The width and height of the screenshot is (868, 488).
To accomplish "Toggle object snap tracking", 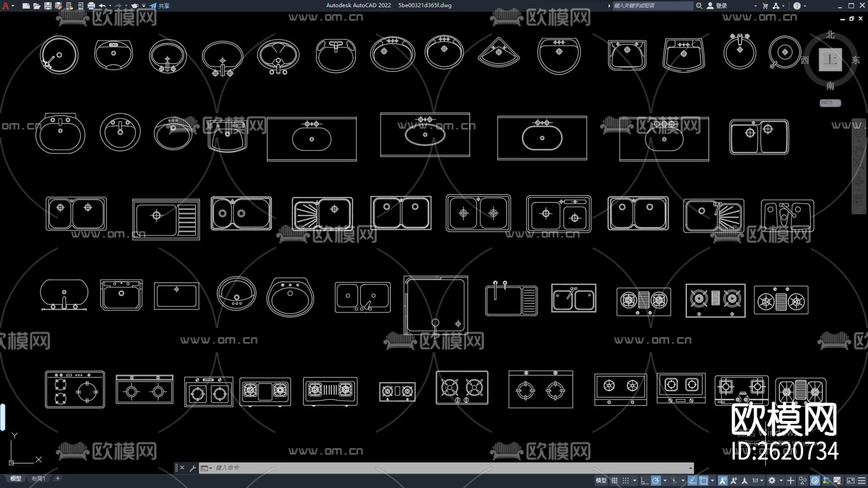I will (692, 480).
